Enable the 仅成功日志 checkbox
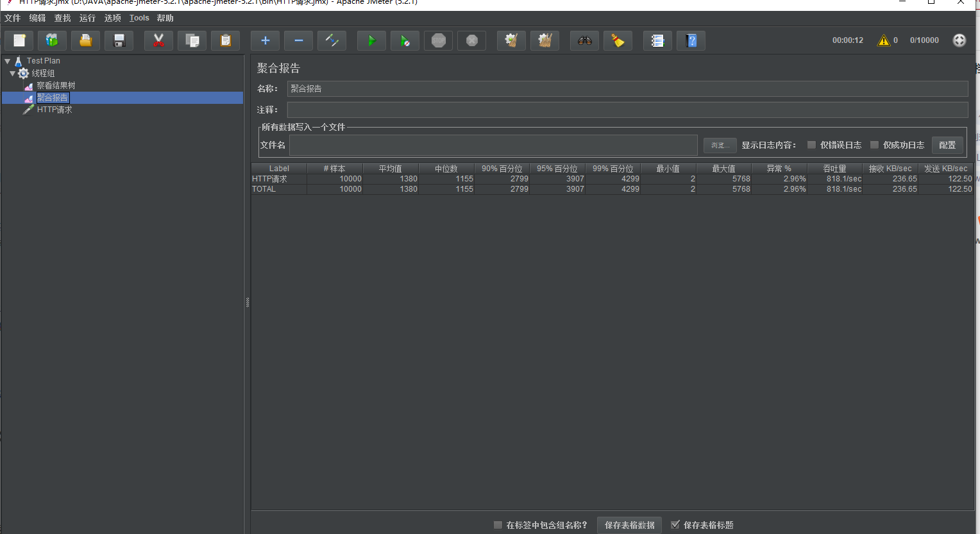The width and height of the screenshot is (980, 534). coord(874,145)
